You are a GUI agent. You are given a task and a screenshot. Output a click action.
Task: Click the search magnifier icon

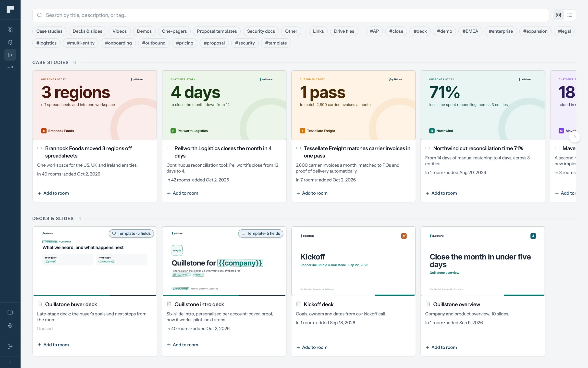click(x=39, y=15)
